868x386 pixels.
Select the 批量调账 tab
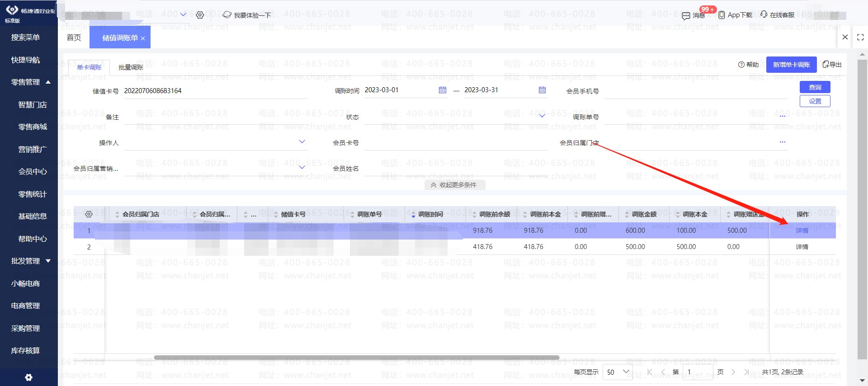[131, 67]
